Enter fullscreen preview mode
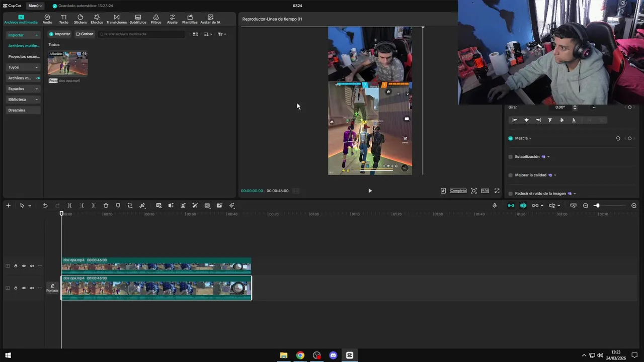Screen dimensions: 644x362 coord(497,191)
